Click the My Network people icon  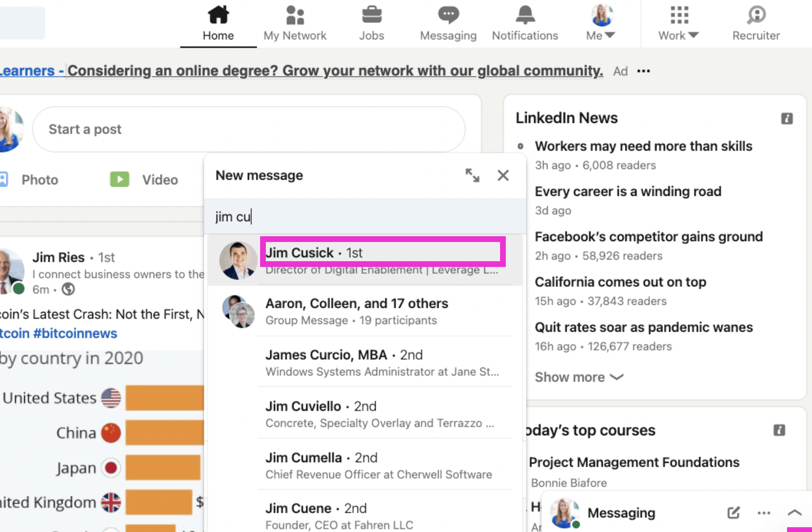295,15
